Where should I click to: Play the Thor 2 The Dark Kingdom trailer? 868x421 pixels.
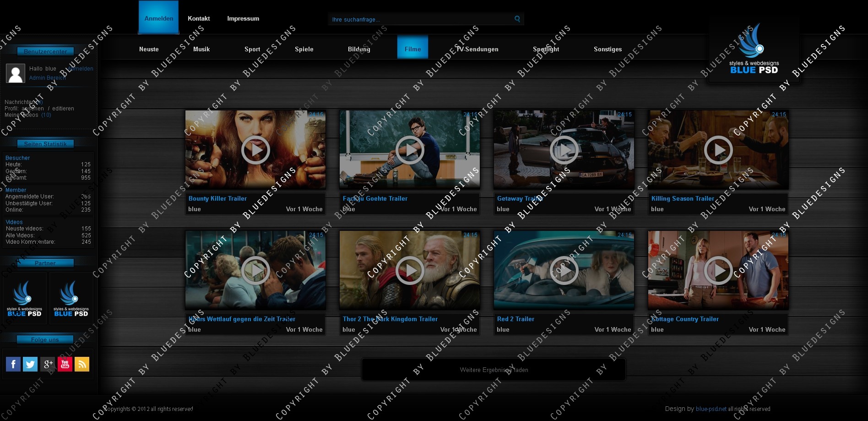[410, 270]
